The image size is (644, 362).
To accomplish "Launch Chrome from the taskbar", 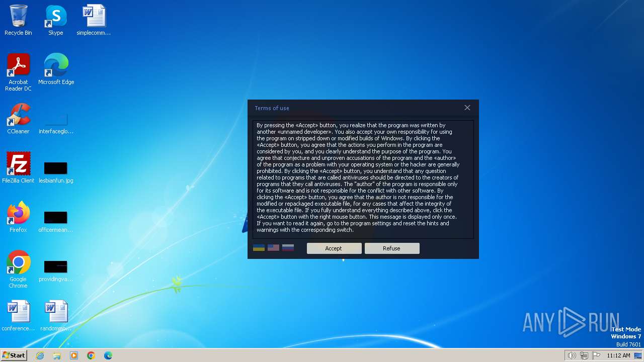I will pyautogui.click(x=91, y=355).
